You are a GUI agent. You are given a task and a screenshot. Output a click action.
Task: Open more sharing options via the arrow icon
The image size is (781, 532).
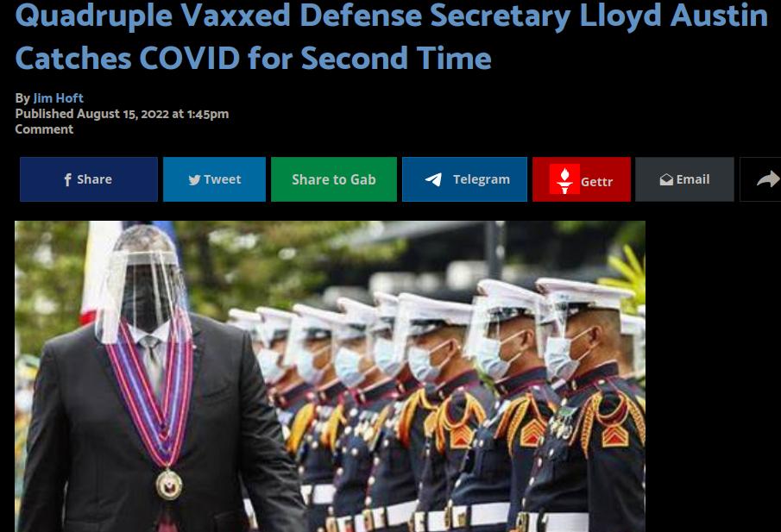(767, 179)
